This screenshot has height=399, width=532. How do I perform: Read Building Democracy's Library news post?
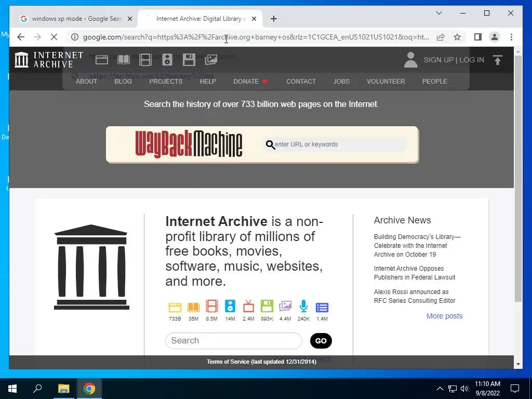coord(417,246)
